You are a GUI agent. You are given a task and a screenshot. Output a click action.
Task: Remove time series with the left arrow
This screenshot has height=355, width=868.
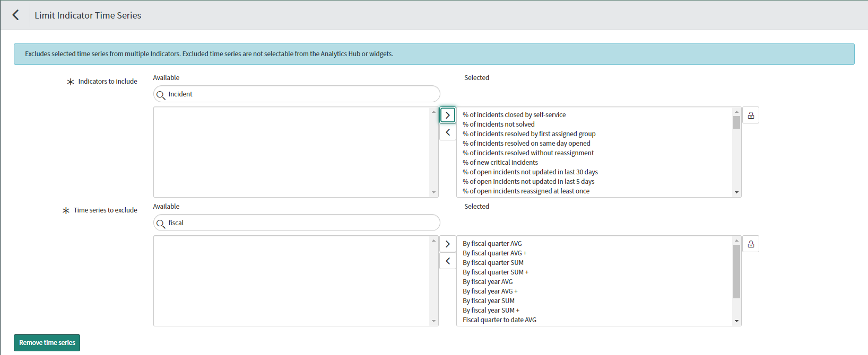coord(448,261)
